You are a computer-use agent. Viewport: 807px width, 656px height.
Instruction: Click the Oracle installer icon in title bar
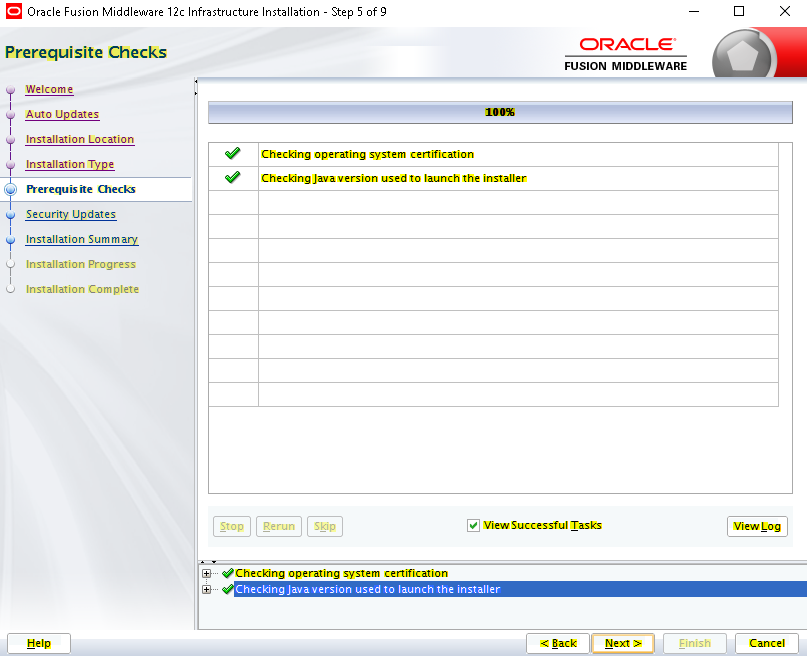[x=13, y=11]
